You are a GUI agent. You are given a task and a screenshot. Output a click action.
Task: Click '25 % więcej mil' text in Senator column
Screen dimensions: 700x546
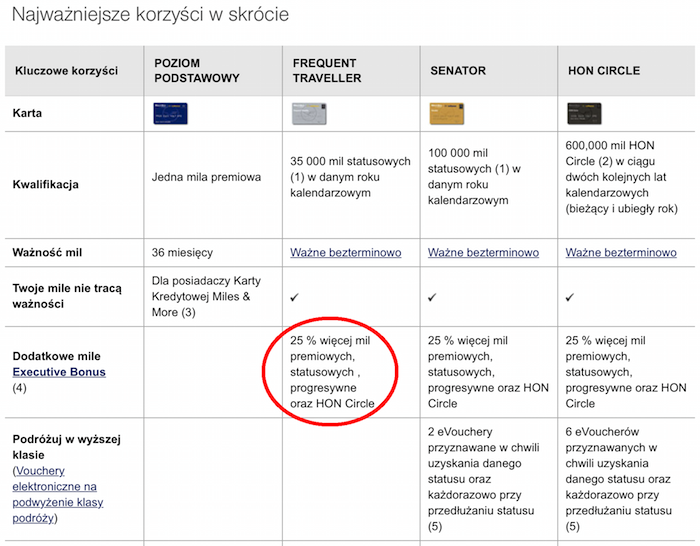pyautogui.click(x=468, y=341)
